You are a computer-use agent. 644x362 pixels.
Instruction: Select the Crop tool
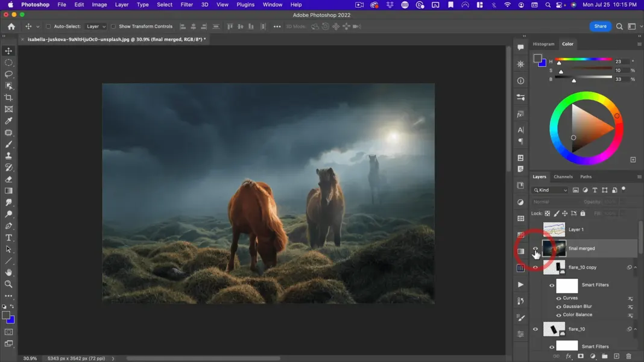pos(8,98)
